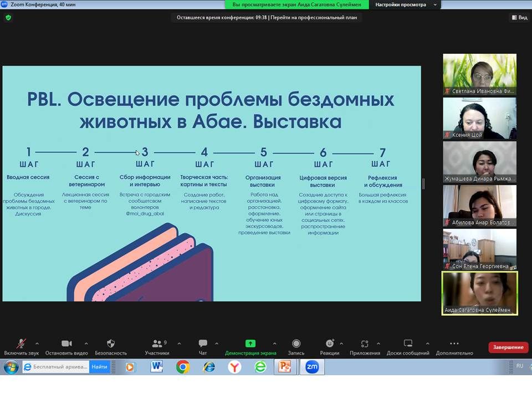Unmute the microphone (Включить звук)

[22, 344]
